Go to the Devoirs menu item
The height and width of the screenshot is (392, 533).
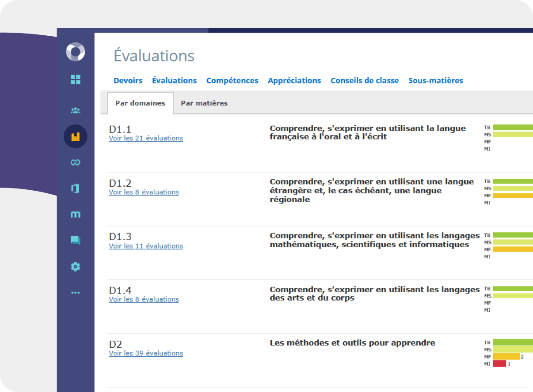tap(128, 80)
